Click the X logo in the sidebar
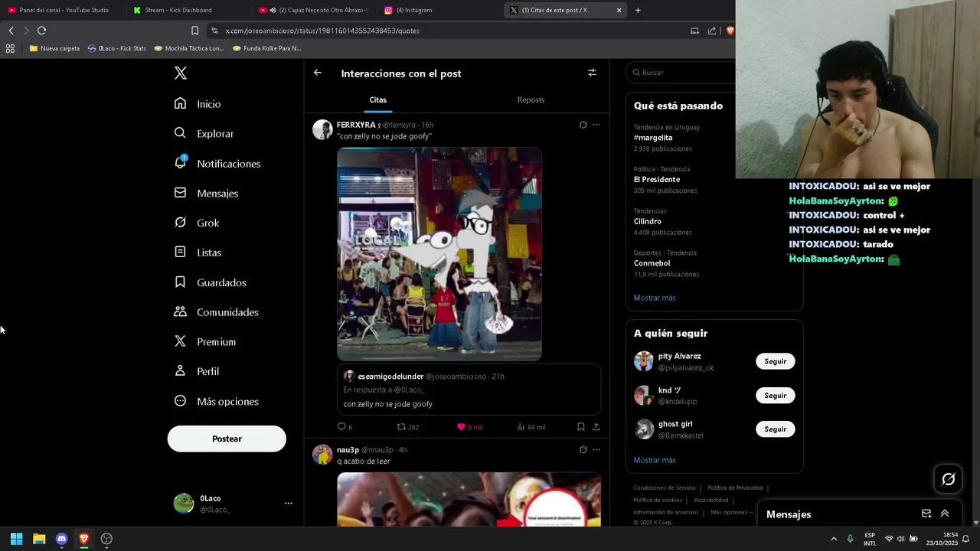The height and width of the screenshot is (551, 980). (x=181, y=73)
